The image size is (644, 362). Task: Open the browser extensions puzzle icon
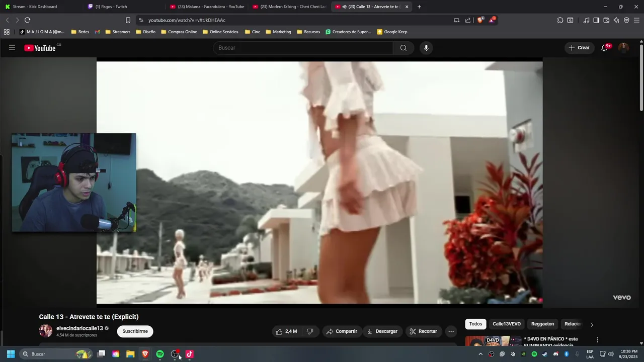(x=560, y=20)
